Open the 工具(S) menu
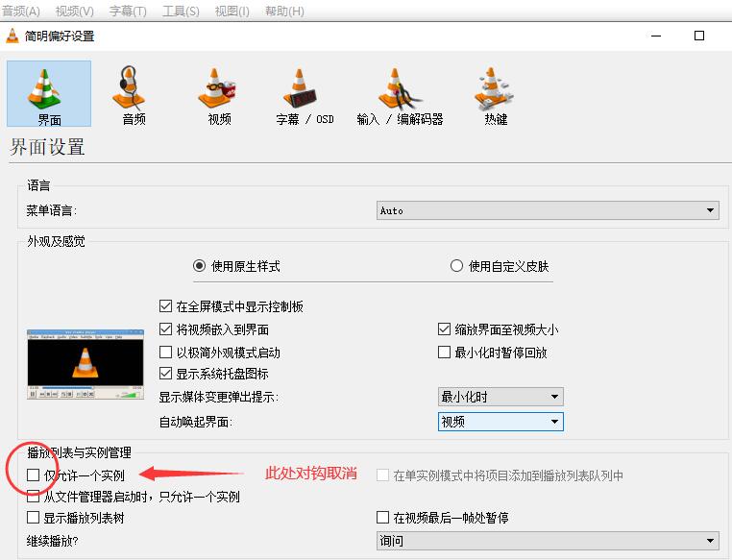Screen dimensions: 732x560 [181, 12]
